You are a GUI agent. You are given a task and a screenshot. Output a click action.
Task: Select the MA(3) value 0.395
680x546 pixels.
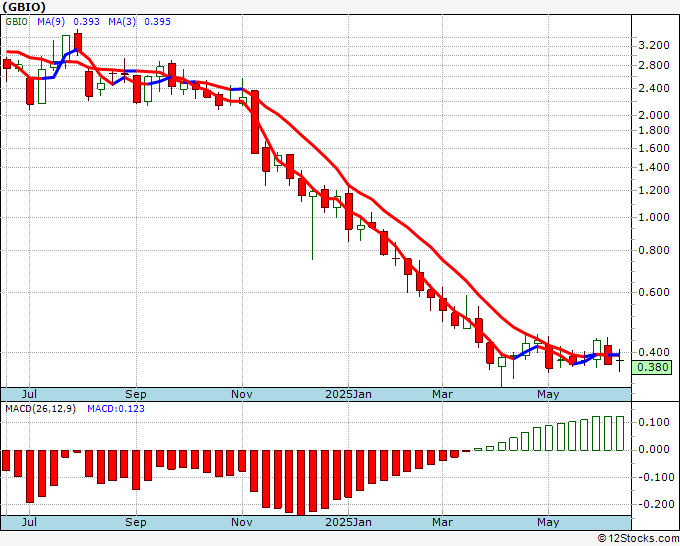click(157, 22)
